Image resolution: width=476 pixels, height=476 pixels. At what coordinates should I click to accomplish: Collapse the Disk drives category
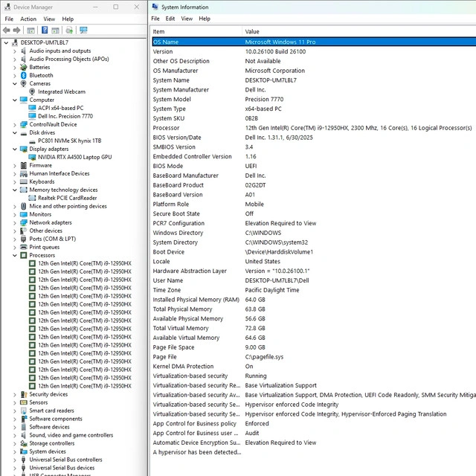click(15, 132)
